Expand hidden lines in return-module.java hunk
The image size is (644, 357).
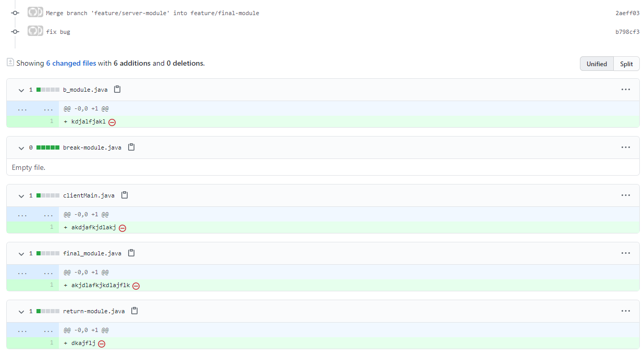pyautogui.click(x=33, y=330)
